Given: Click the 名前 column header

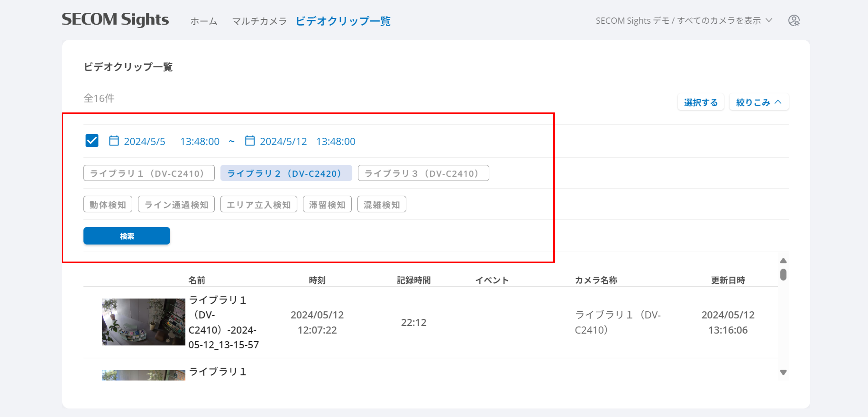Looking at the screenshot, I should [x=197, y=280].
